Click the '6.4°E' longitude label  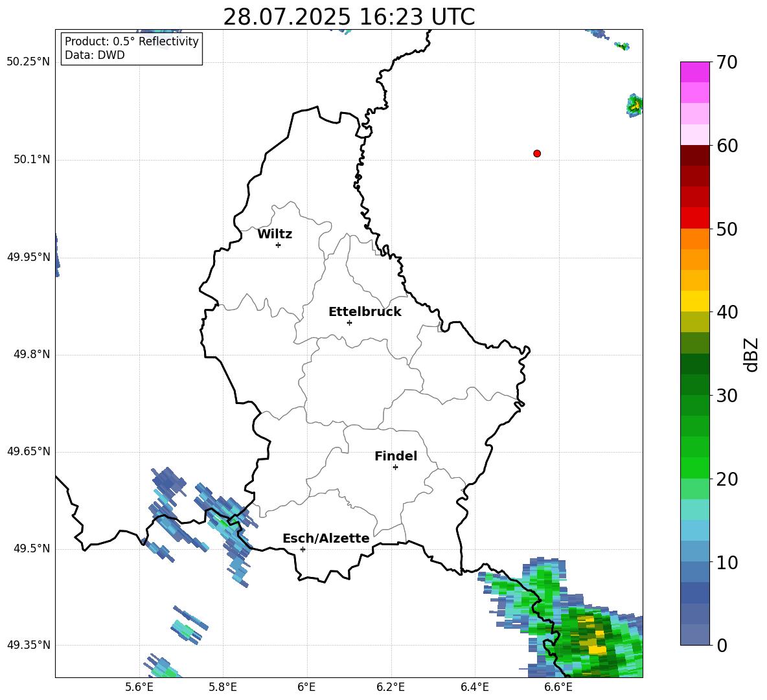(x=474, y=687)
